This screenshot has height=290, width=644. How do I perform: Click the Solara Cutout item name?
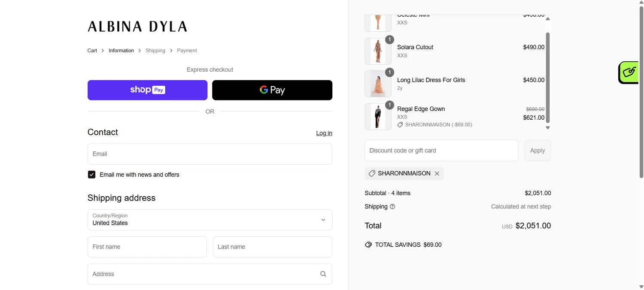point(415,47)
